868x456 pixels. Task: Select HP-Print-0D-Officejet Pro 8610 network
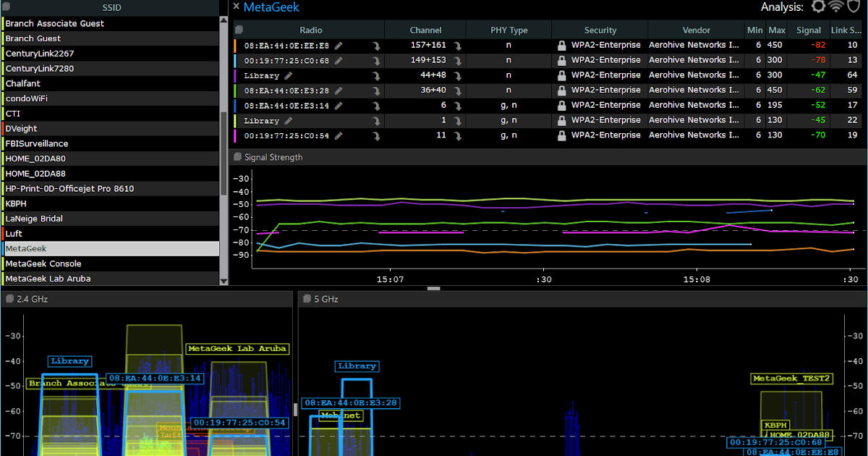pos(110,188)
